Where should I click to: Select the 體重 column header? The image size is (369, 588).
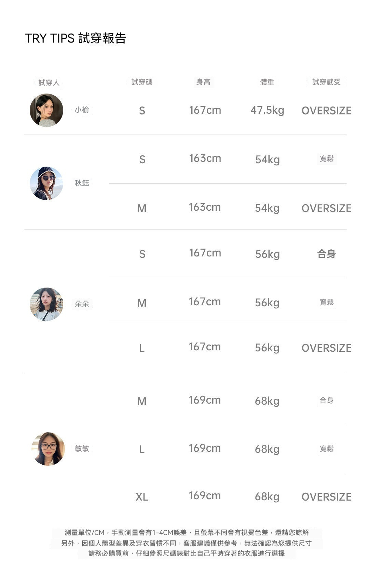coord(267,82)
